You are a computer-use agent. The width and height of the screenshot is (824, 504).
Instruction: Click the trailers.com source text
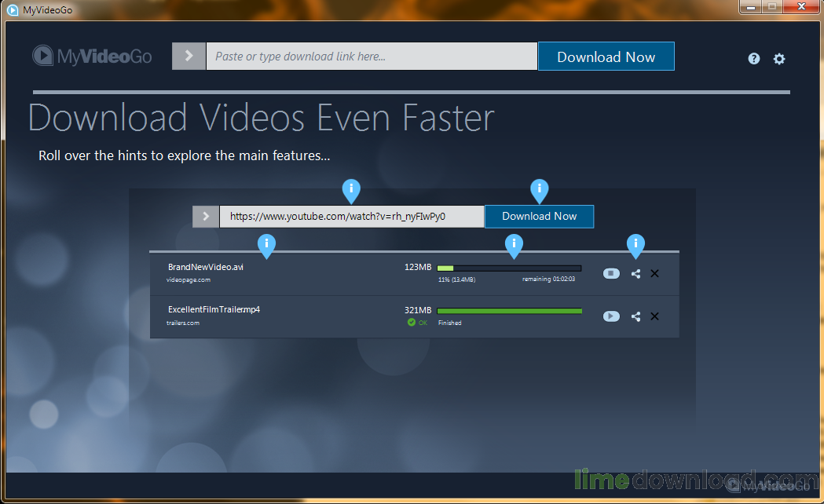(x=183, y=323)
